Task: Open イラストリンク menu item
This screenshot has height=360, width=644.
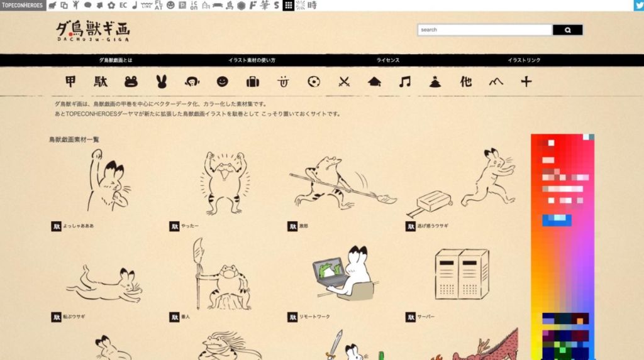Action: [x=524, y=60]
